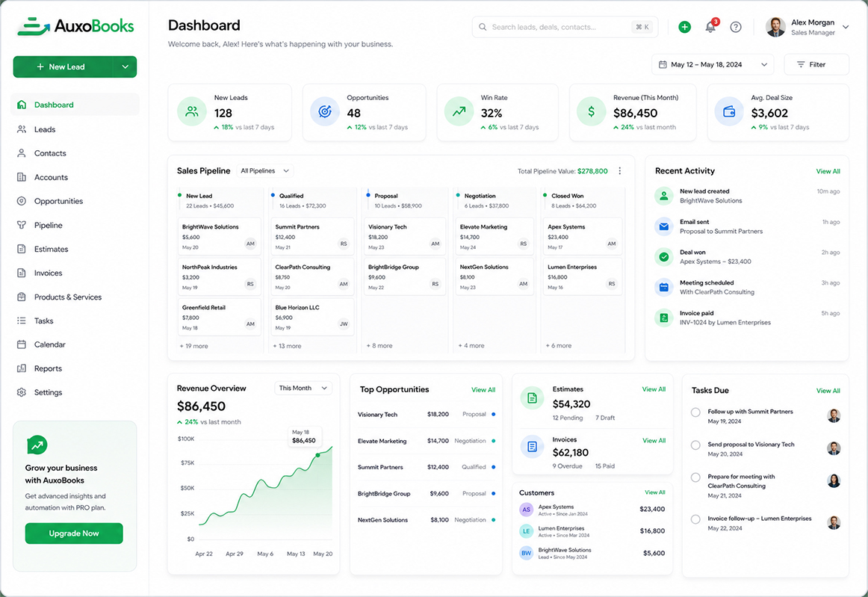Click the Filter button
The width and height of the screenshot is (868, 597).
point(816,64)
